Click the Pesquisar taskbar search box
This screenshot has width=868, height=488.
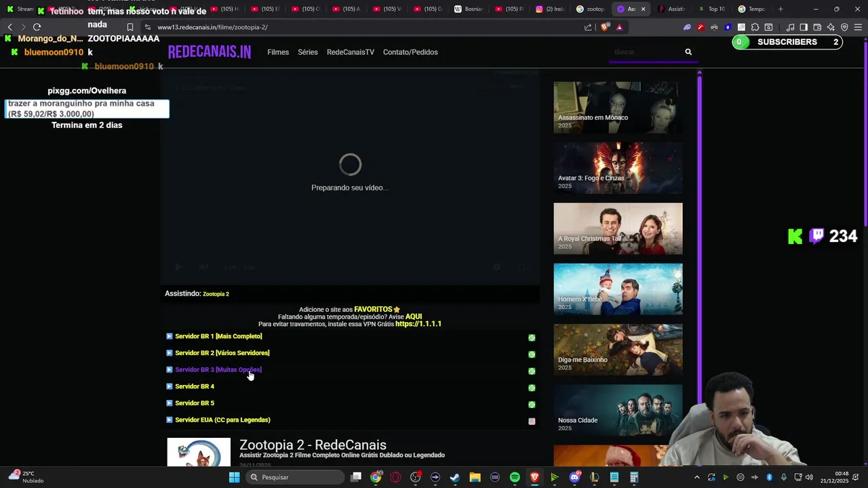click(x=294, y=477)
